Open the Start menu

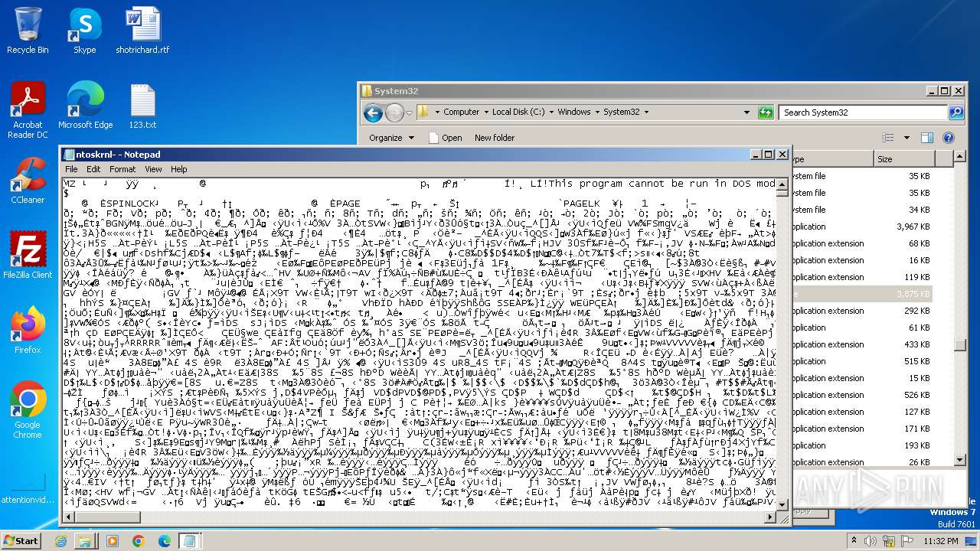(21, 541)
